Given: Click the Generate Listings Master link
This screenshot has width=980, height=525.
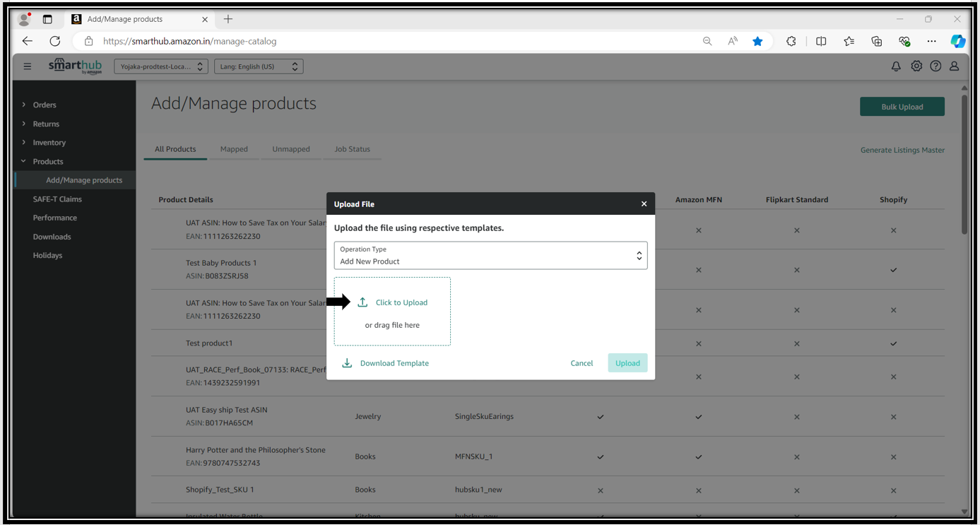Looking at the screenshot, I should [x=902, y=150].
